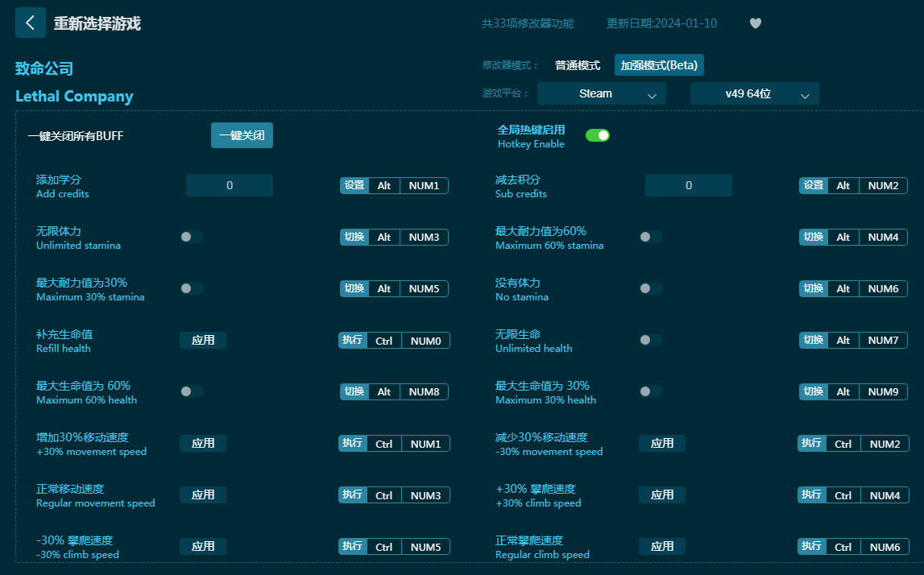Click 设置 for Add credits hotkey
Screen dimensions: 924x575
[x=354, y=185]
